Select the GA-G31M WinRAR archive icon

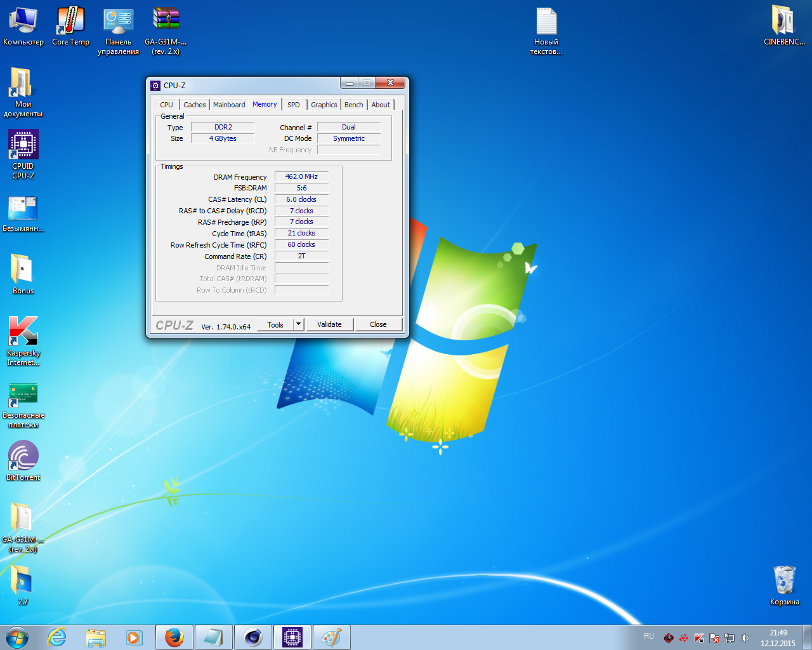coord(166,31)
